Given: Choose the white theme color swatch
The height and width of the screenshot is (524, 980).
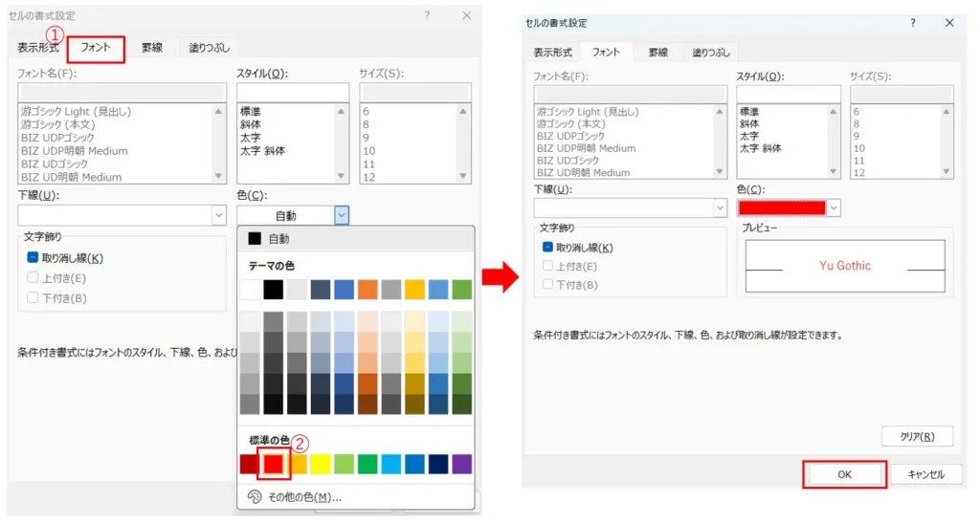Looking at the screenshot, I should (250, 290).
